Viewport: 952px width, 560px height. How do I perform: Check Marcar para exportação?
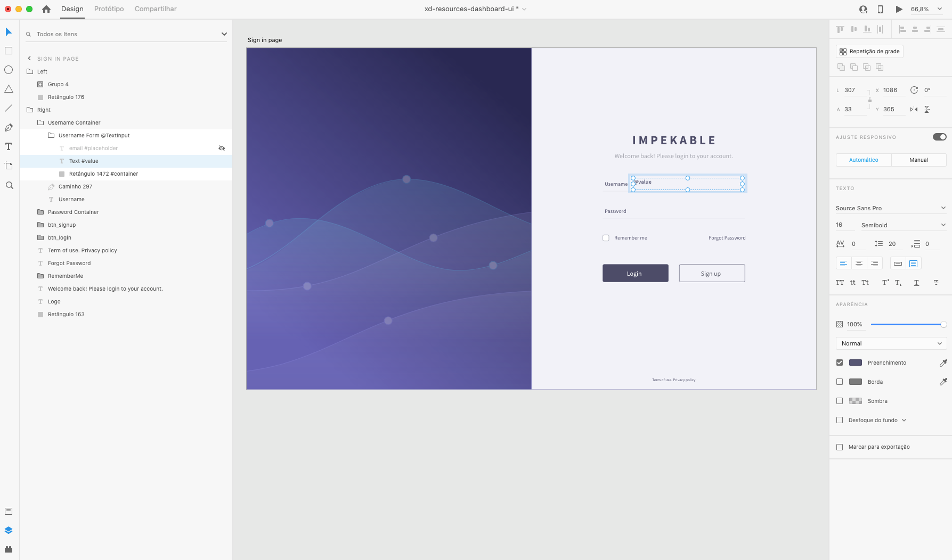(840, 447)
